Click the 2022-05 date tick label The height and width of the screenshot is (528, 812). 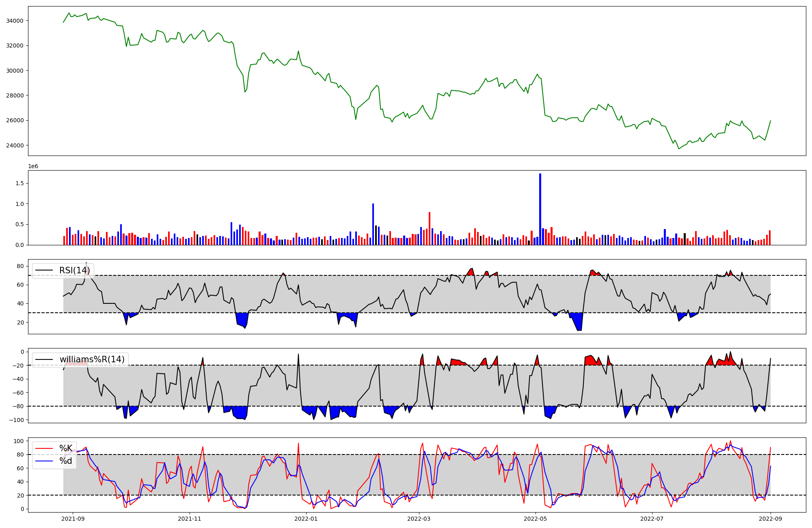(535, 519)
